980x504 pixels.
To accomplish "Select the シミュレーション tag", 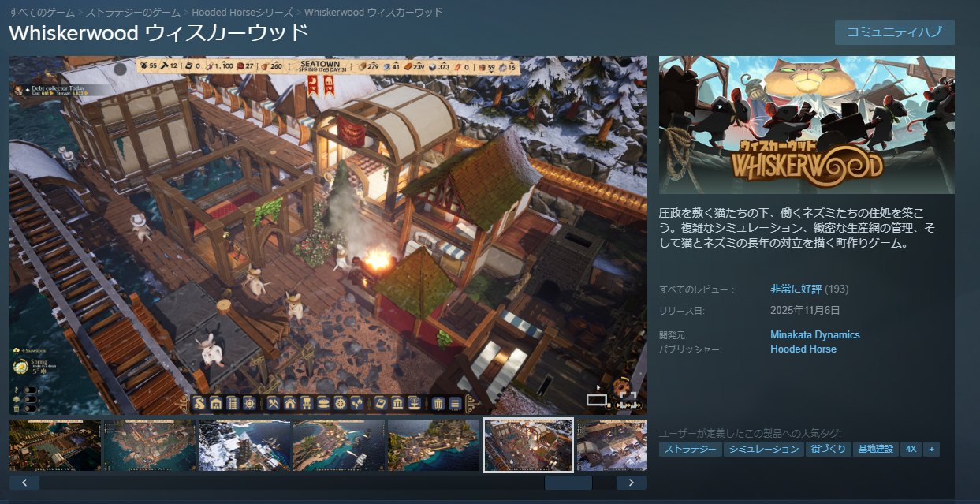I will click(x=763, y=449).
